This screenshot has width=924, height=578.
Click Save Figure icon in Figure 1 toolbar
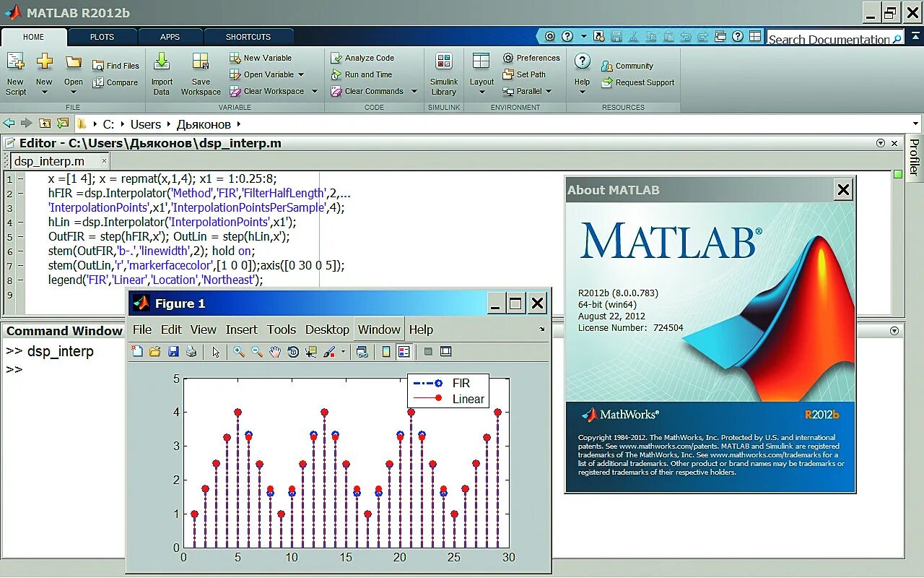(x=173, y=352)
